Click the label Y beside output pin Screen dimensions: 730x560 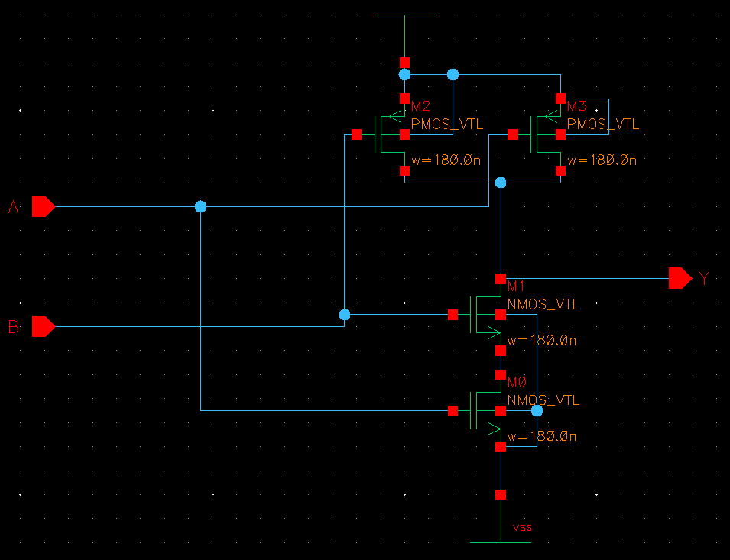point(704,279)
